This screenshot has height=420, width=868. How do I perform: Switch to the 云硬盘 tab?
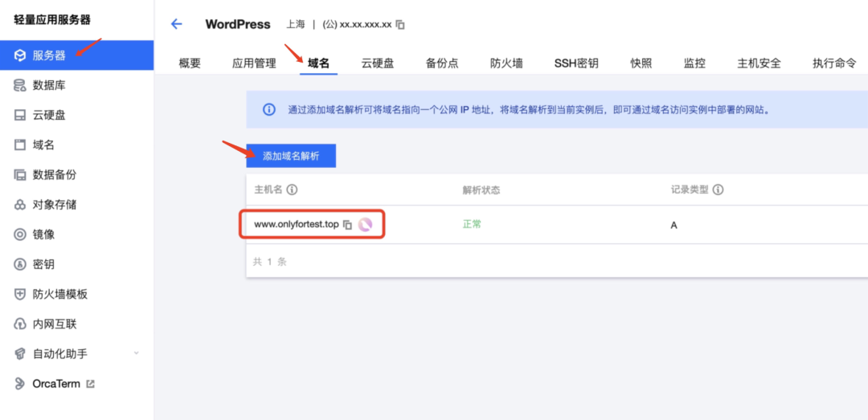point(378,63)
